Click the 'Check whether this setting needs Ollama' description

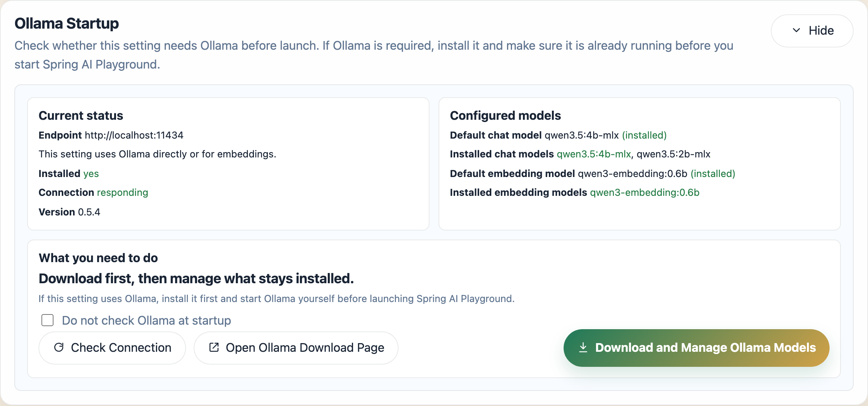374,55
